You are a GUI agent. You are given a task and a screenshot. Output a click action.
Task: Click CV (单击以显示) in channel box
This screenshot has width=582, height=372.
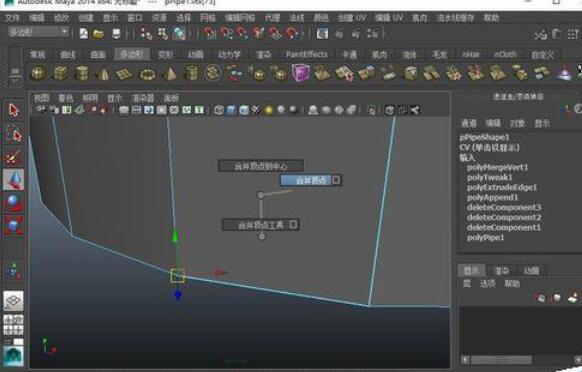click(489, 147)
